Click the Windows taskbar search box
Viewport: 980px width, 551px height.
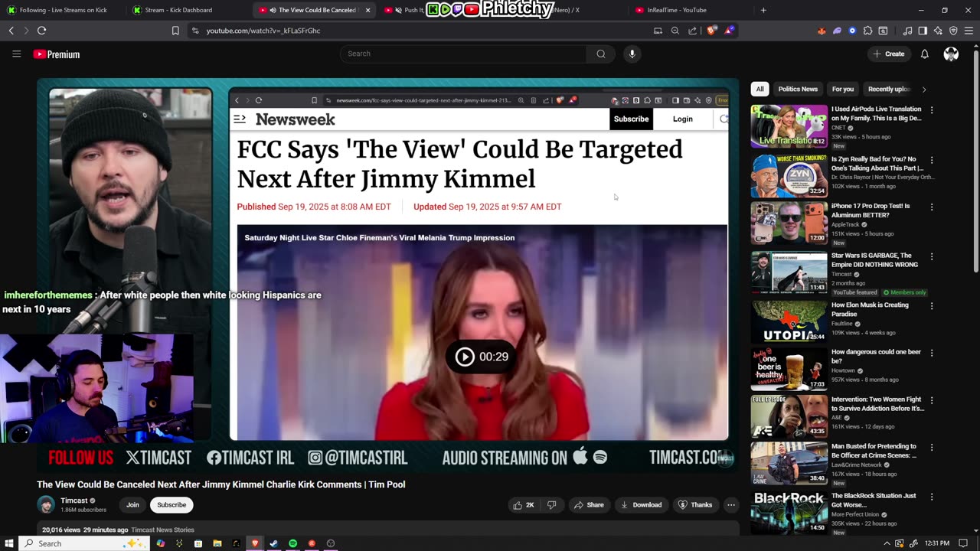click(83, 543)
